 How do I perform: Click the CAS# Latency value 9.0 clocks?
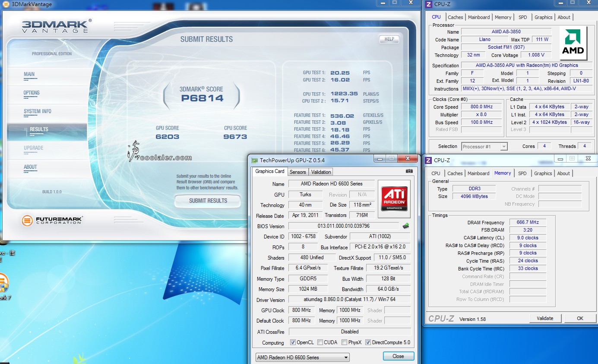(x=528, y=238)
